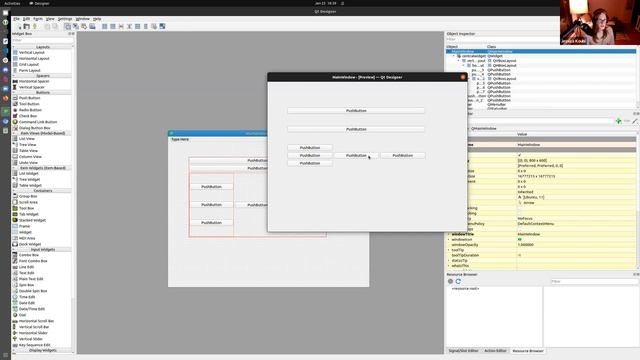Viewport: 640px width, 360px height.
Task: Apply Lay Out in a Form toolbar icon
Action: (146, 27)
